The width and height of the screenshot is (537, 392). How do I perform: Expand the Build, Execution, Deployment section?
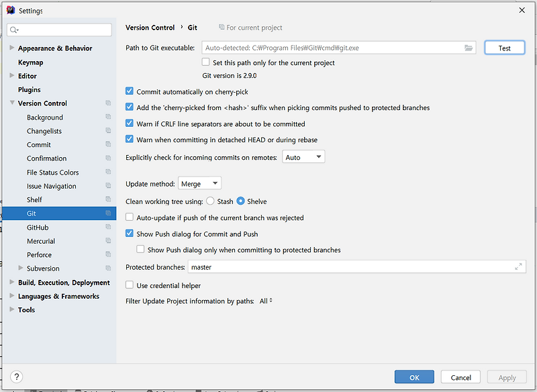11,282
